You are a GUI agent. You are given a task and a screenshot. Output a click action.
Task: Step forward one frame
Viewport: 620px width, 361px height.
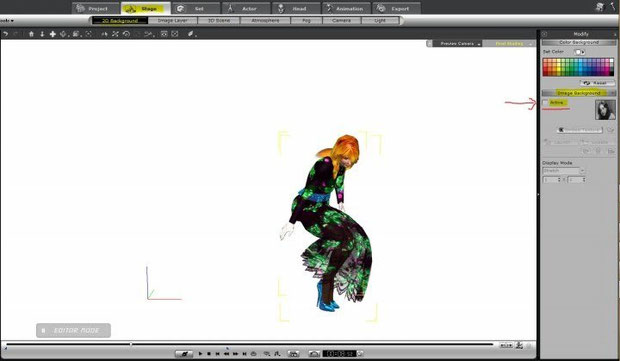coord(235,353)
